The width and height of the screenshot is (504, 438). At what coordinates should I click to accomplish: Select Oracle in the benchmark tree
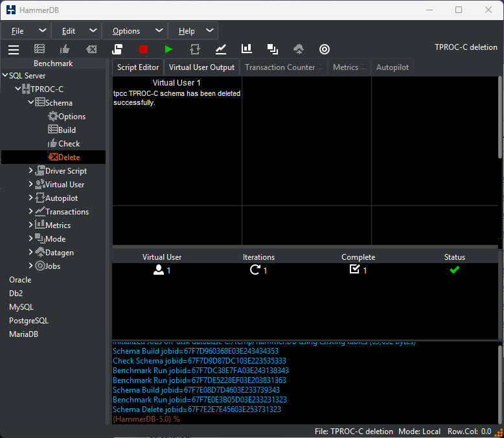point(20,280)
